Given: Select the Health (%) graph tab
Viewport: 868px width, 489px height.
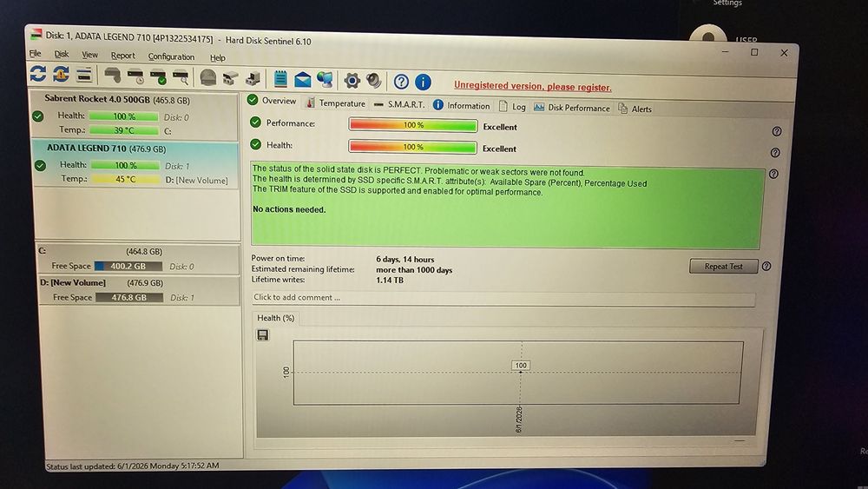Looking at the screenshot, I should pos(276,318).
